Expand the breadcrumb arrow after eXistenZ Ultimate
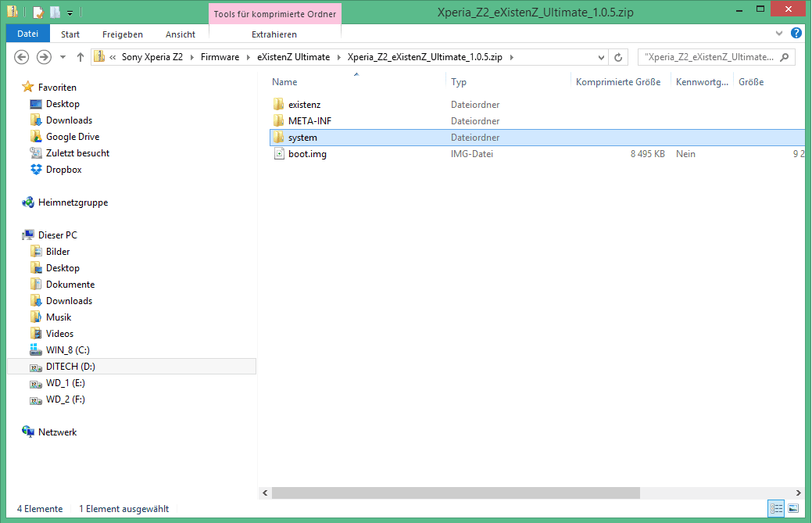This screenshot has height=523, width=812. coord(339,57)
